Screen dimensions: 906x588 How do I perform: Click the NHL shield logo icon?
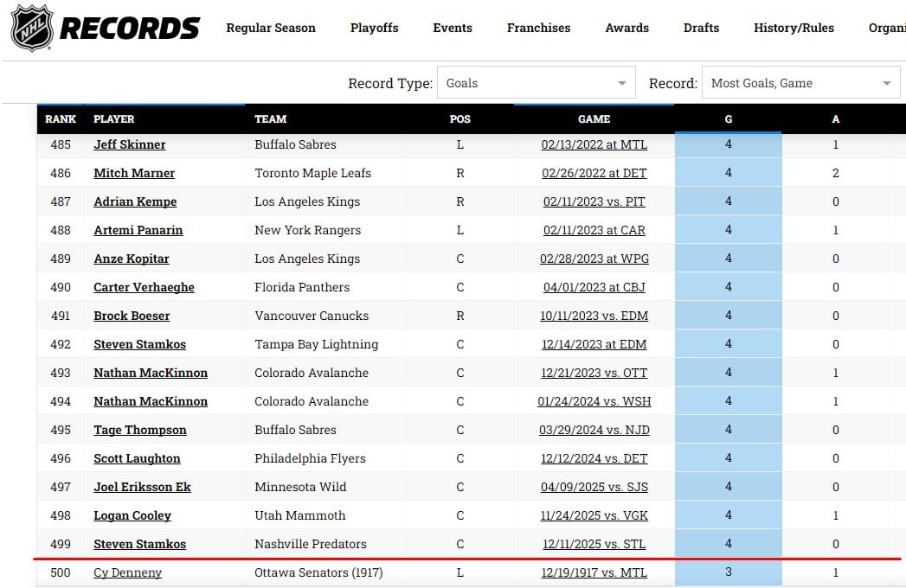pos(32,28)
